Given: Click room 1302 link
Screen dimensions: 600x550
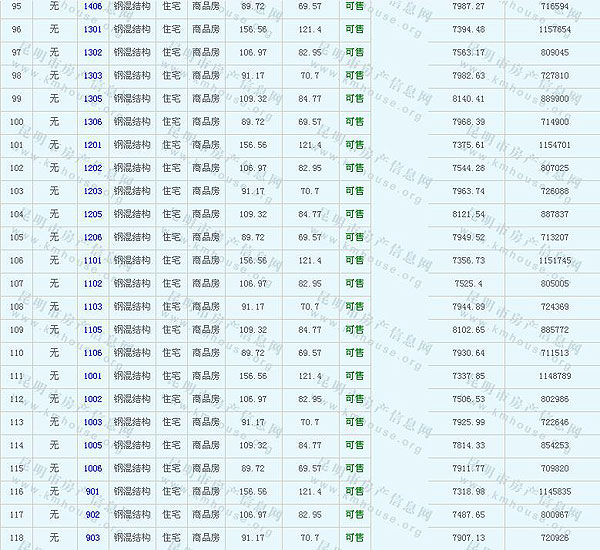Looking at the screenshot, I should (92, 52).
